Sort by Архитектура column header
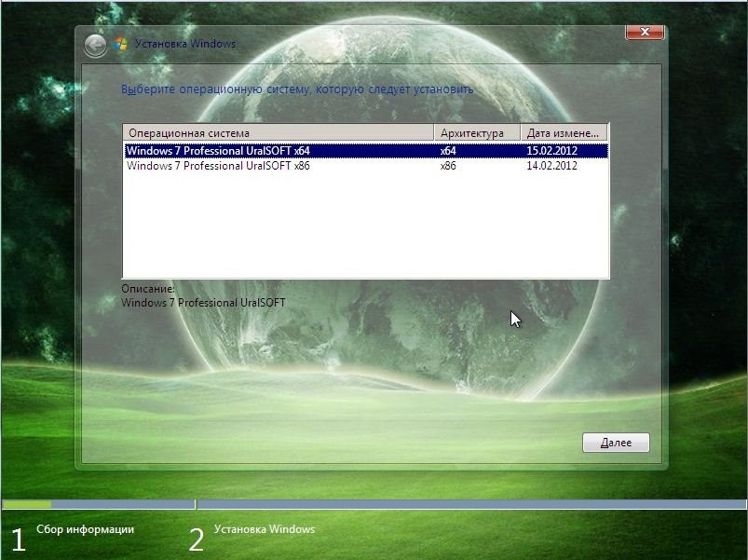This screenshot has width=748, height=560. [x=477, y=133]
